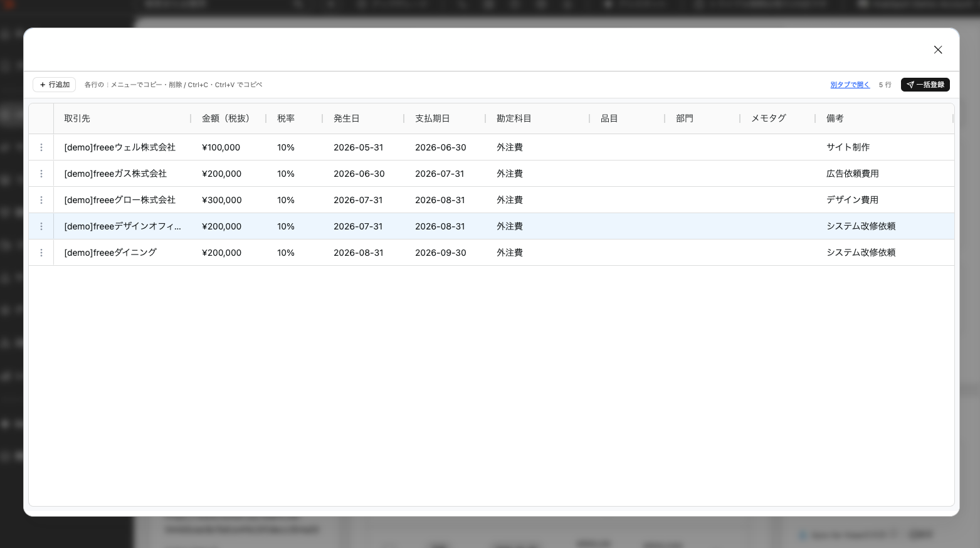
Task: Click empty 品目 cell in freeeウェル row
Action: point(628,147)
